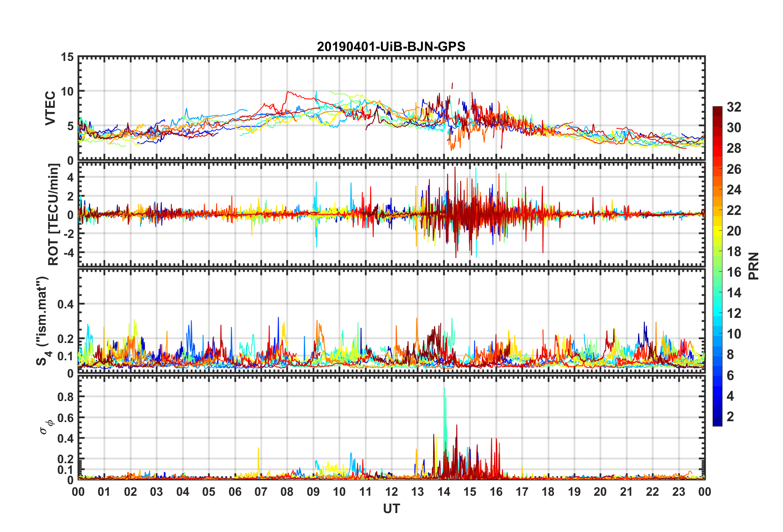Click colorbar tick label 16
Image resolution: width=783 pixels, height=532 pixels.
(734, 272)
